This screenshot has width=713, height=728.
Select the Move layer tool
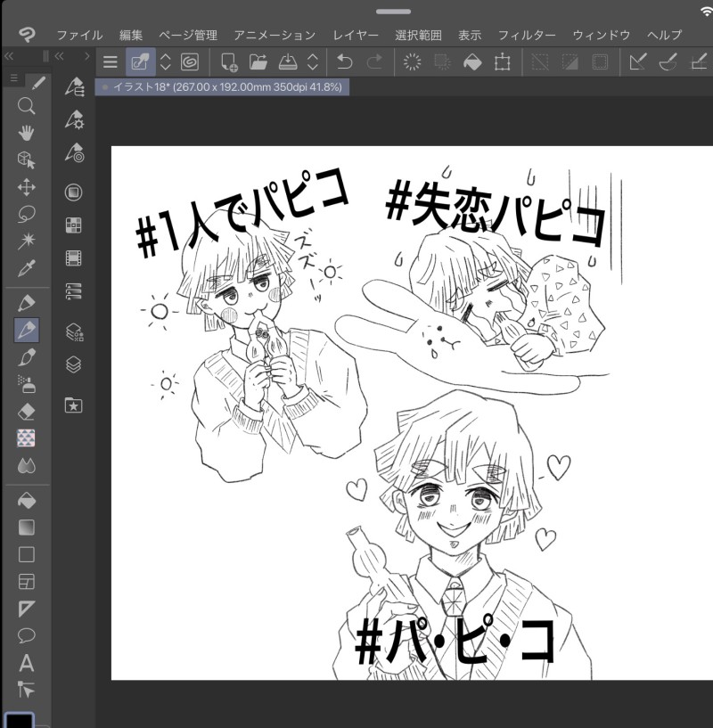[27, 188]
